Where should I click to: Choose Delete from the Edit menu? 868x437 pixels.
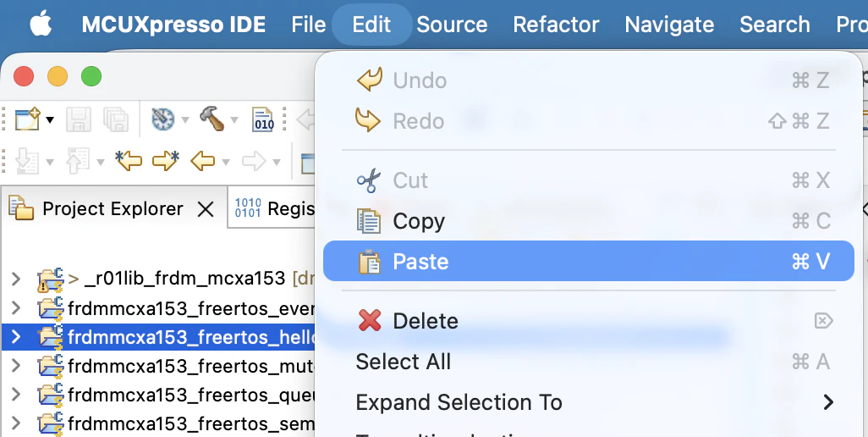[x=589, y=321]
